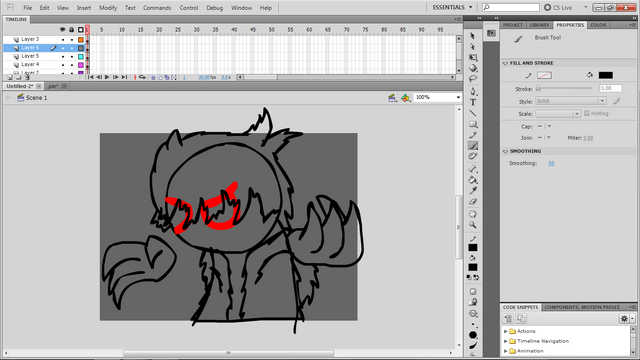Screen dimensions: 640x360
Task: Open the Commands menu
Action: pos(157,8)
